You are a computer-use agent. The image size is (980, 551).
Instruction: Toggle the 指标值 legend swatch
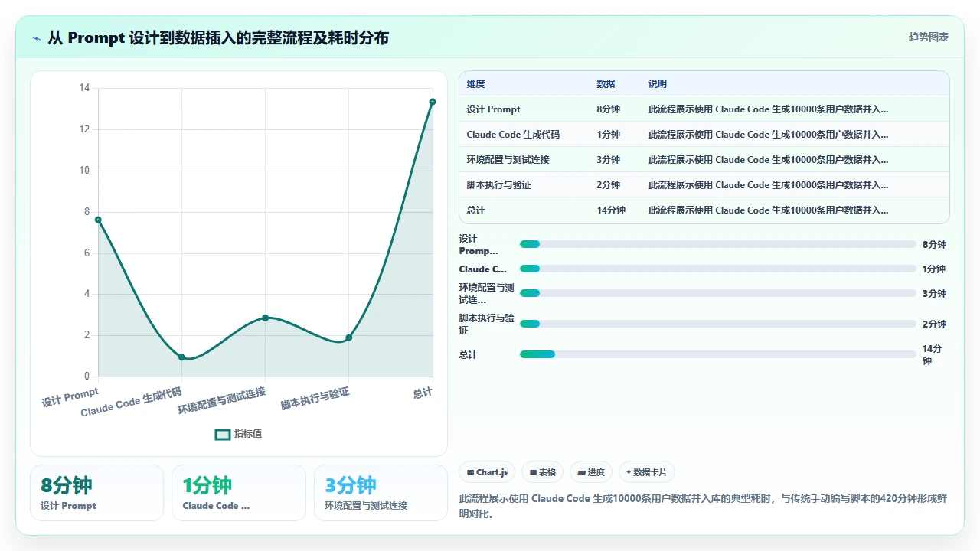click(223, 434)
